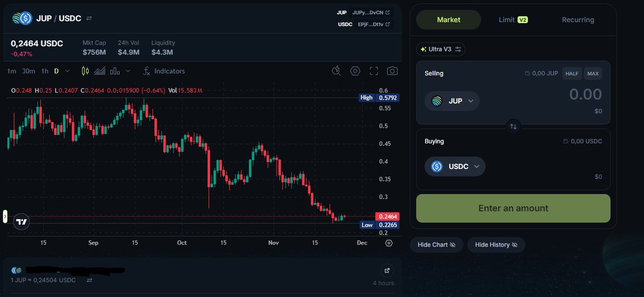644x297 pixels.
Task: Switch to the Market tab
Action: point(449,19)
